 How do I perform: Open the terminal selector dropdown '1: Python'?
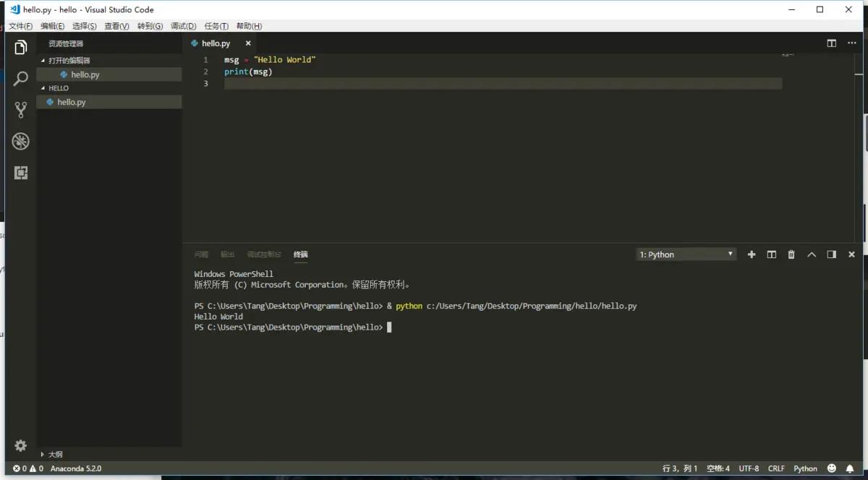click(686, 254)
